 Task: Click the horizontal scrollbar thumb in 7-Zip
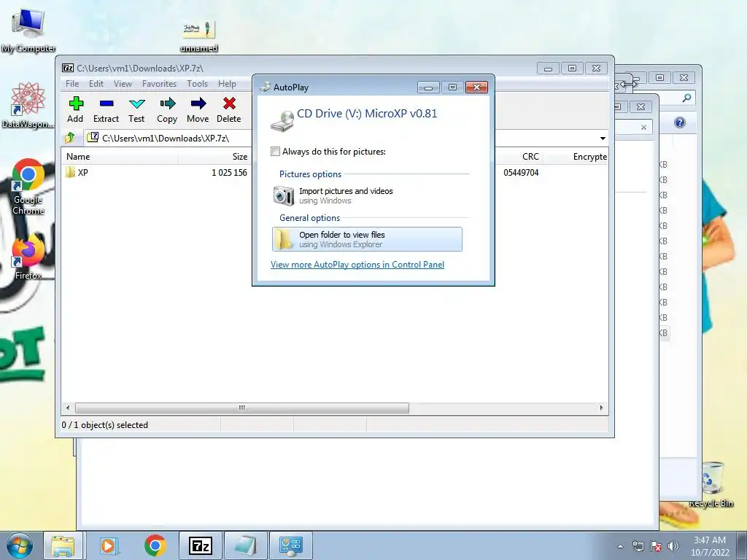242,408
